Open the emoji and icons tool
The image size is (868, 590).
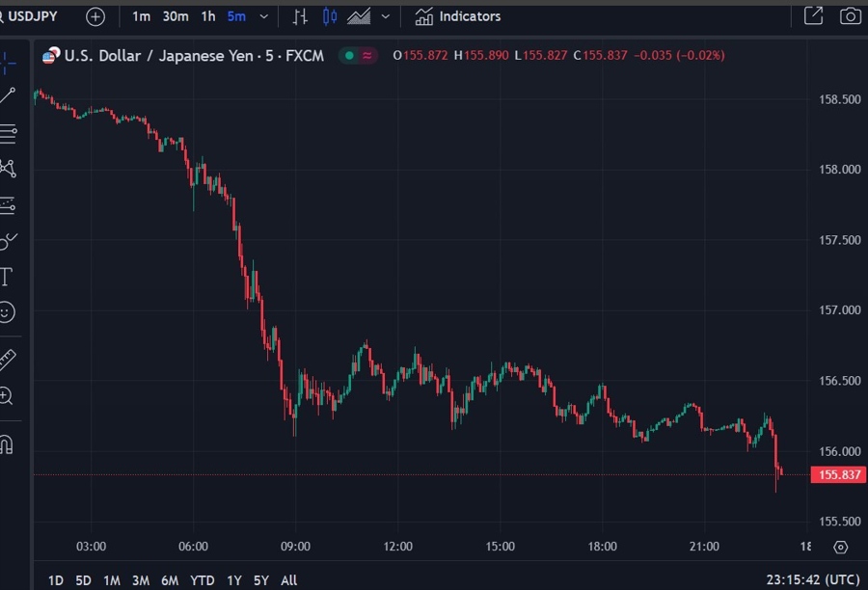pos(7,312)
